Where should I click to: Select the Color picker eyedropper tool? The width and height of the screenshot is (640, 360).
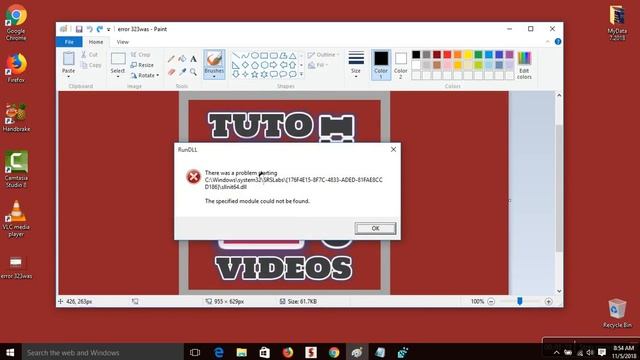coord(182,72)
